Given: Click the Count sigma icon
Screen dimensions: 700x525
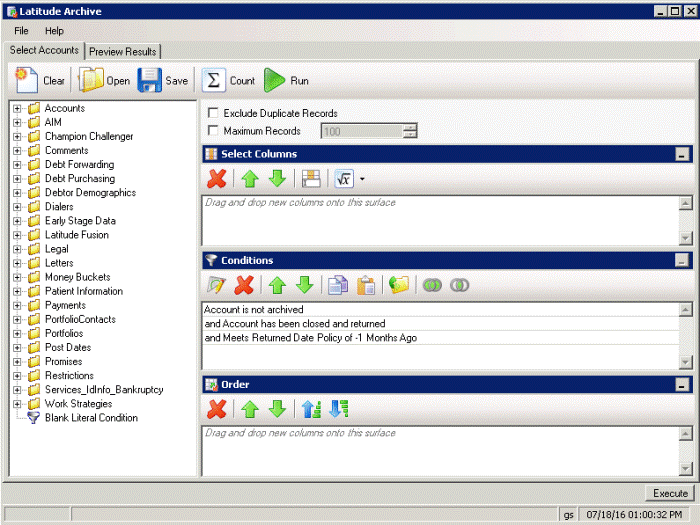Looking at the screenshot, I should pyautogui.click(x=213, y=80).
